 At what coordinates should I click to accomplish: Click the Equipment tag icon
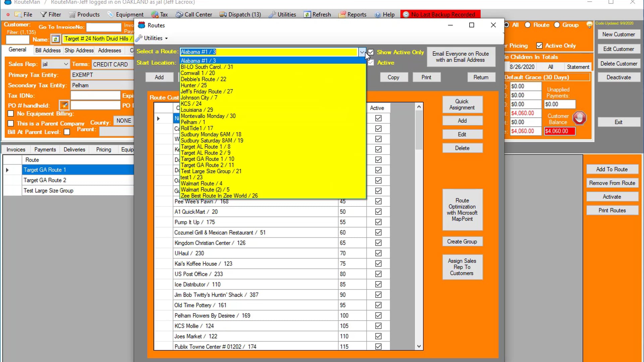[x=111, y=14]
